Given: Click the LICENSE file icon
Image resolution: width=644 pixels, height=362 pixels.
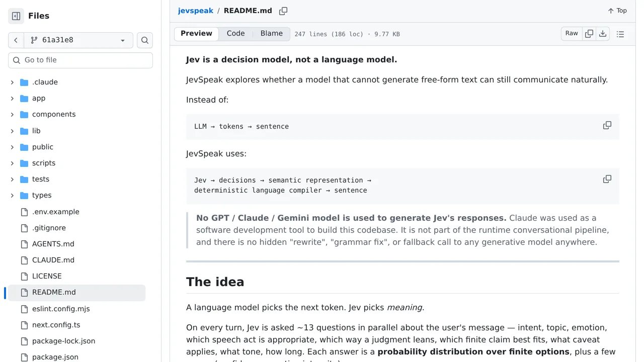Looking at the screenshot, I should (24, 276).
